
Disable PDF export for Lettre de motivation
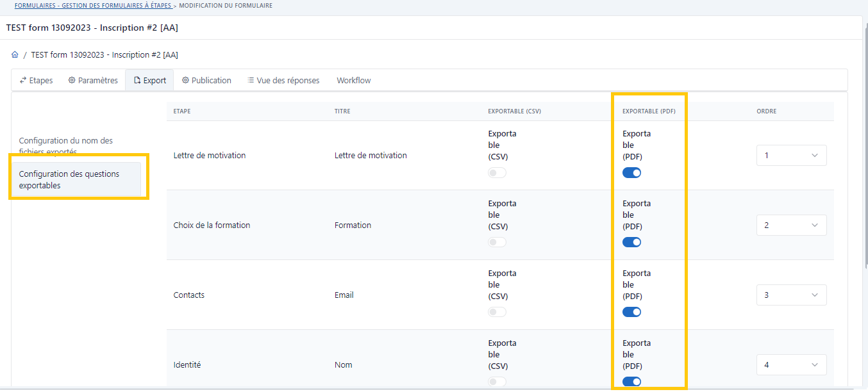(631, 173)
